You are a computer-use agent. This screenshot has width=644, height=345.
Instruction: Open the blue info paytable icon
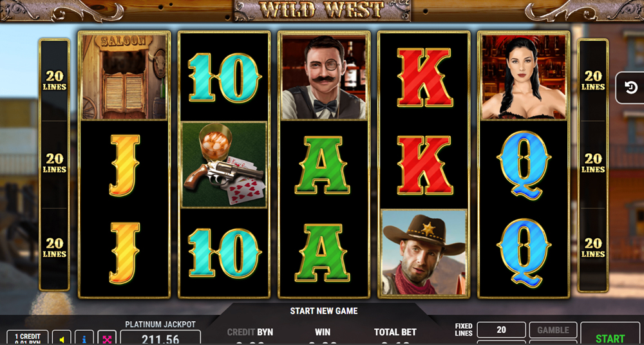click(x=84, y=339)
